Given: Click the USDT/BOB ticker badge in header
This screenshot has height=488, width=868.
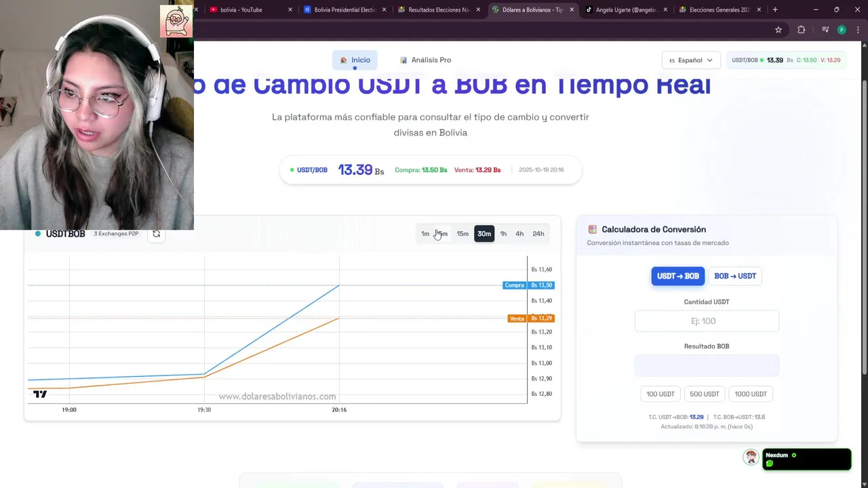Looking at the screenshot, I should click(x=786, y=60).
